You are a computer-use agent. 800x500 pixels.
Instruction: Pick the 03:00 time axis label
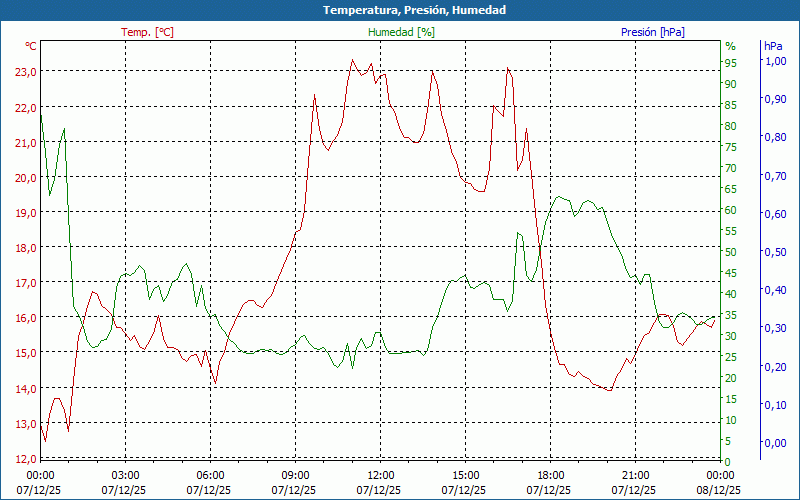point(125,475)
